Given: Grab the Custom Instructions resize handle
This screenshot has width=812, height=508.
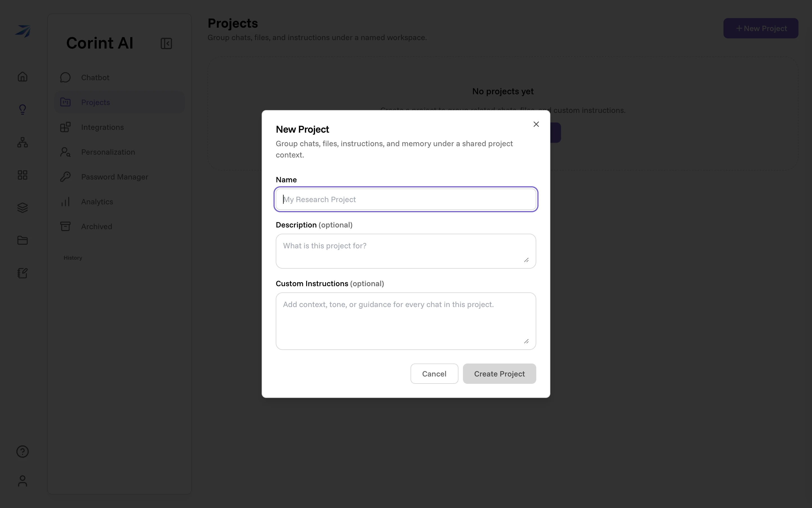Looking at the screenshot, I should coord(526,341).
